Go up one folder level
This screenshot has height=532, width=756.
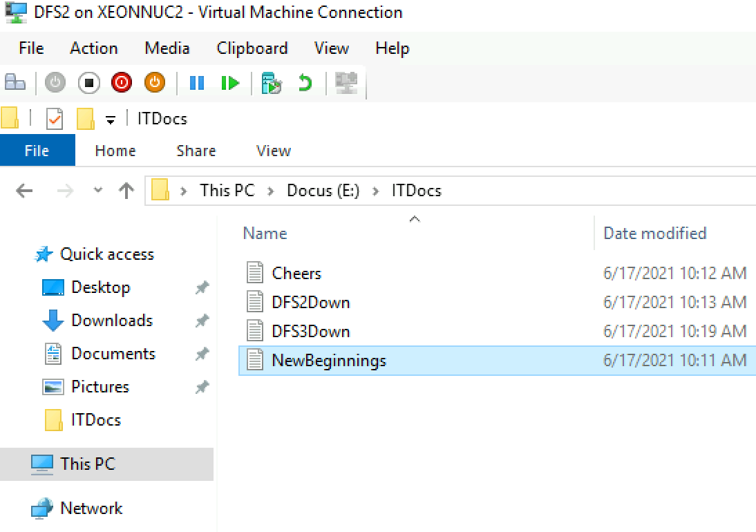click(x=126, y=191)
